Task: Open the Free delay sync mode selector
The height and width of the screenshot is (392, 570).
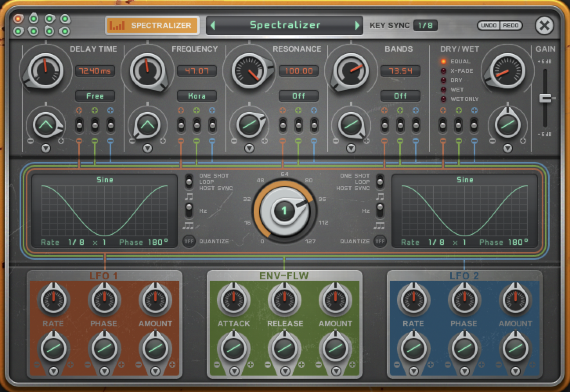Action: [x=95, y=96]
